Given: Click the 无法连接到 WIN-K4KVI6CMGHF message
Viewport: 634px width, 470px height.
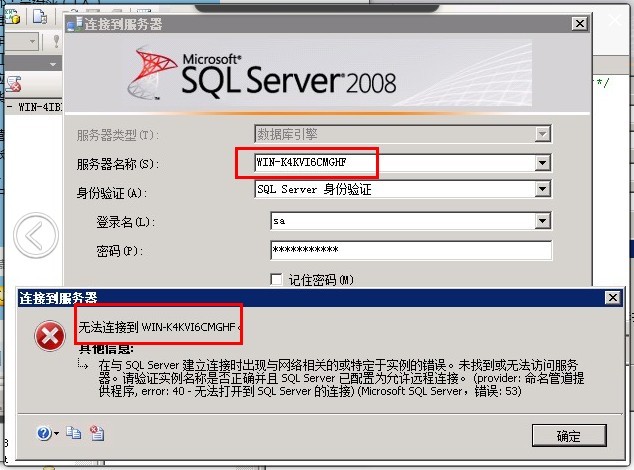Looking at the screenshot, I should tap(160, 327).
